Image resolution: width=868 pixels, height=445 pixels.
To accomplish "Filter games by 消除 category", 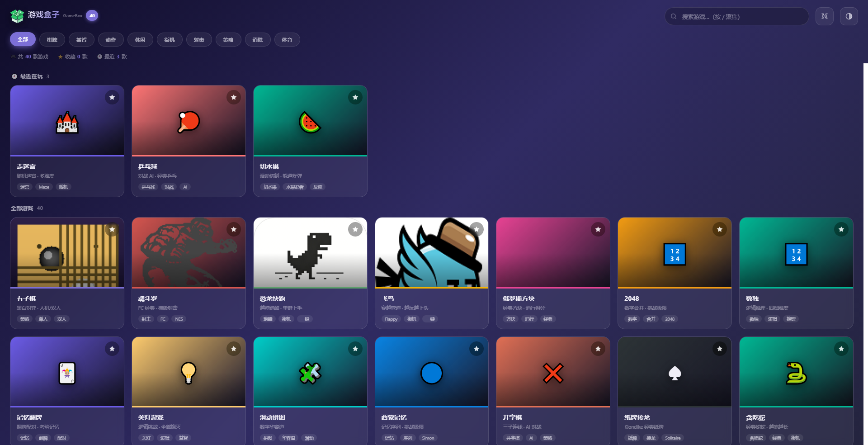I will pyautogui.click(x=258, y=40).
